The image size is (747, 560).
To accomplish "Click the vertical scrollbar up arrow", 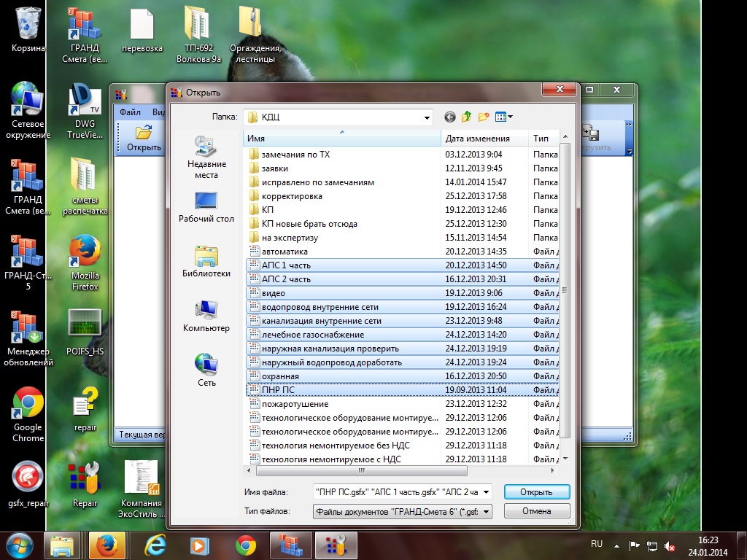I will pyautogui.click(x=565, y=136).
